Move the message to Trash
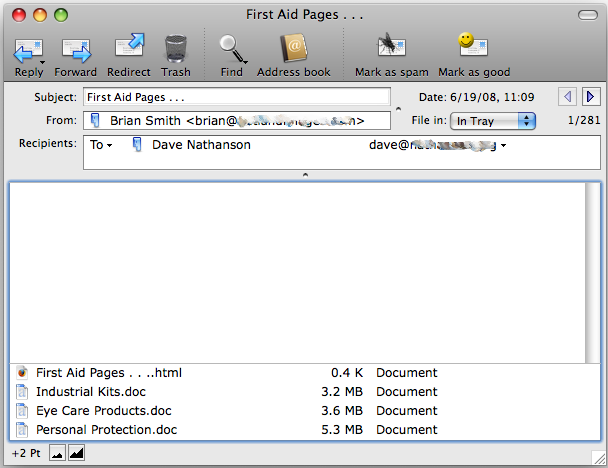This screenshot has height=468, width=608. tap(176, 48)
